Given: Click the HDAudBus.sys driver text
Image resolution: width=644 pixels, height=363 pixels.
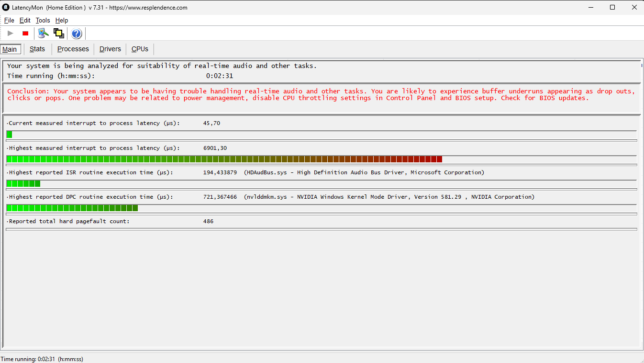Looking at the screenshot, I should [364, 172].
